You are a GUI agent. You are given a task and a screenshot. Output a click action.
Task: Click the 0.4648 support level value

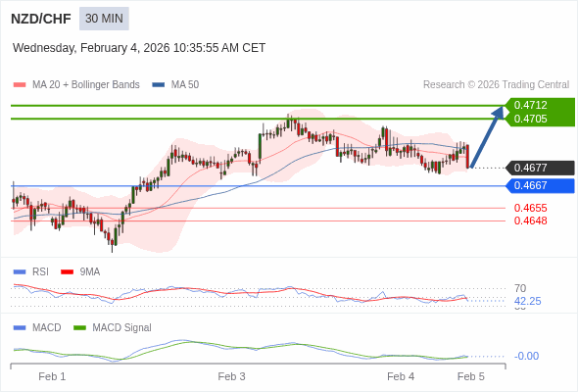[x=530, y=220]
